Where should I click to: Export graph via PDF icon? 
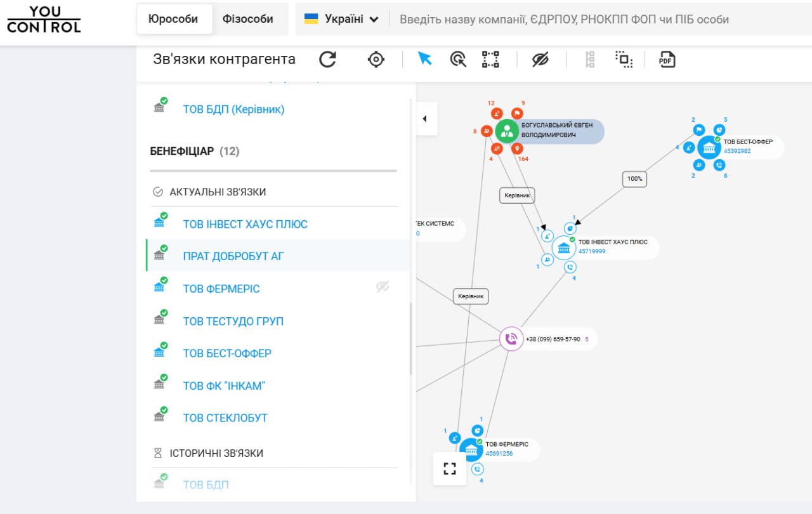pos(667,60)
